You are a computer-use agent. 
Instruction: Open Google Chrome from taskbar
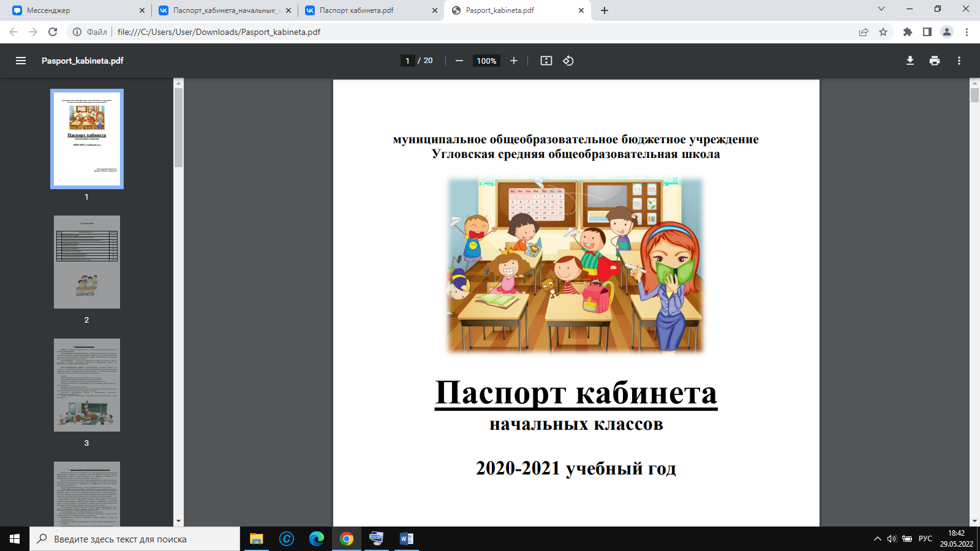click(x=347, y=539)
